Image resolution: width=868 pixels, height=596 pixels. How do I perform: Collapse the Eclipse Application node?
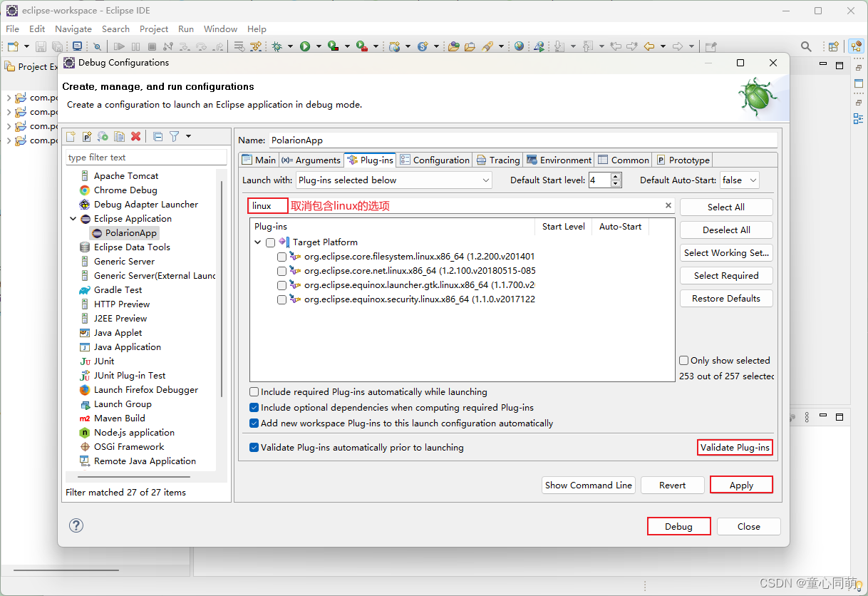coord(73,219)
